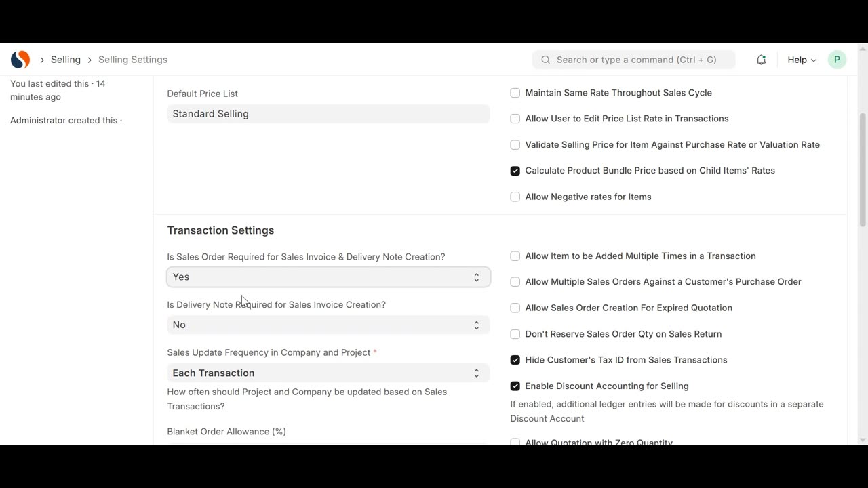This screenshot has width=868, height=488.
Task: Click breadcrumb chevron before Selling Settings
Action: point(90,60)
